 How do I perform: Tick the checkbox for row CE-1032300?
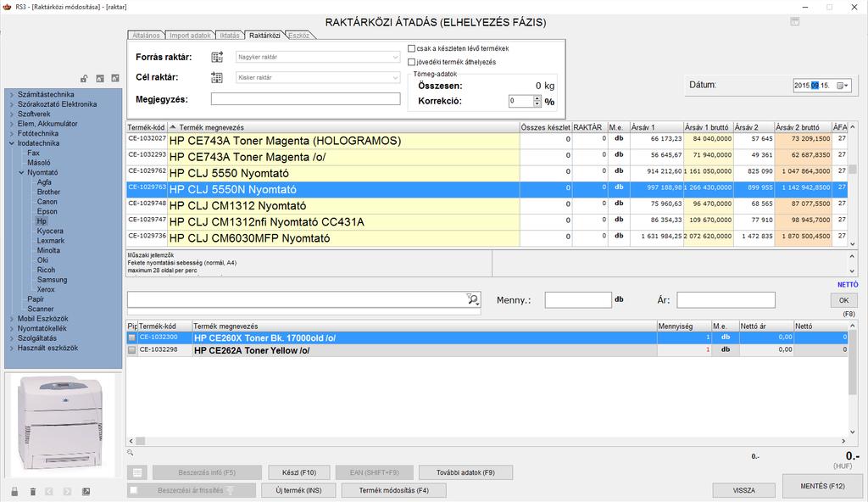click(x=131, y=337)
